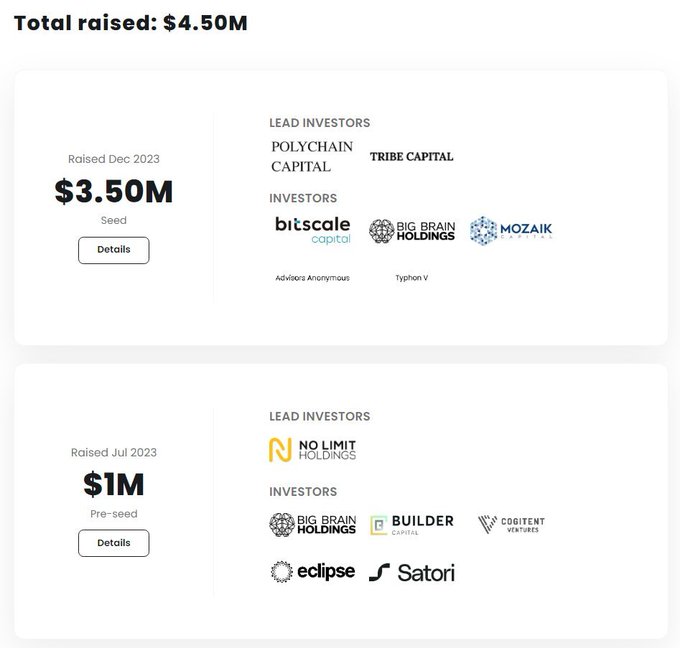Click the Total raised: $4.50M heading
Image resolution: width=680 pixels, height=648 pixels.
pyautogui.click(x=131, y=23)
